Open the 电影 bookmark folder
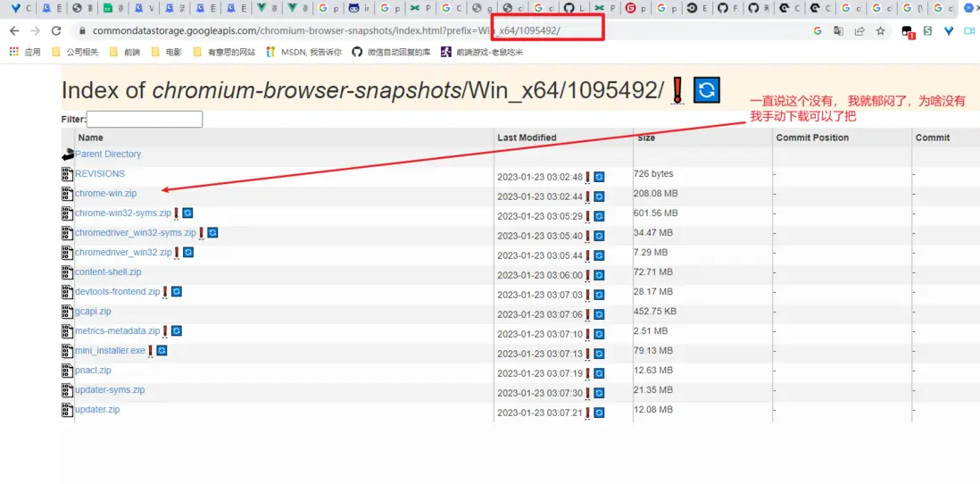The image size is (980, 484). [167, 52]
